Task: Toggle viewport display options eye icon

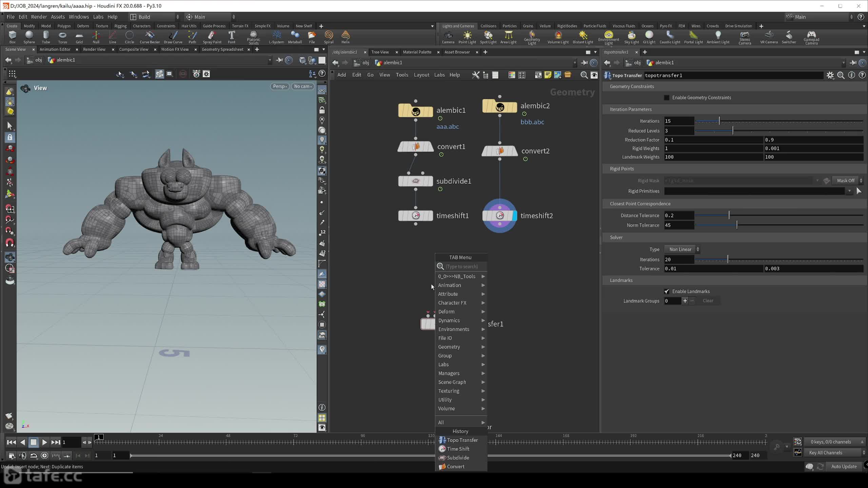Action: (322, 427)
